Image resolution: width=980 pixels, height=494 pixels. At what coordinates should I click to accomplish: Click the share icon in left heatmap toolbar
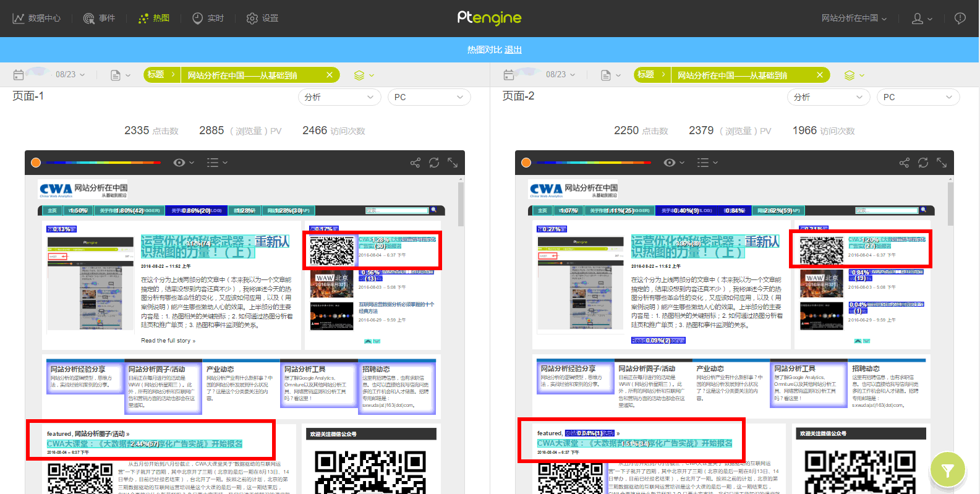click(415, 163)
